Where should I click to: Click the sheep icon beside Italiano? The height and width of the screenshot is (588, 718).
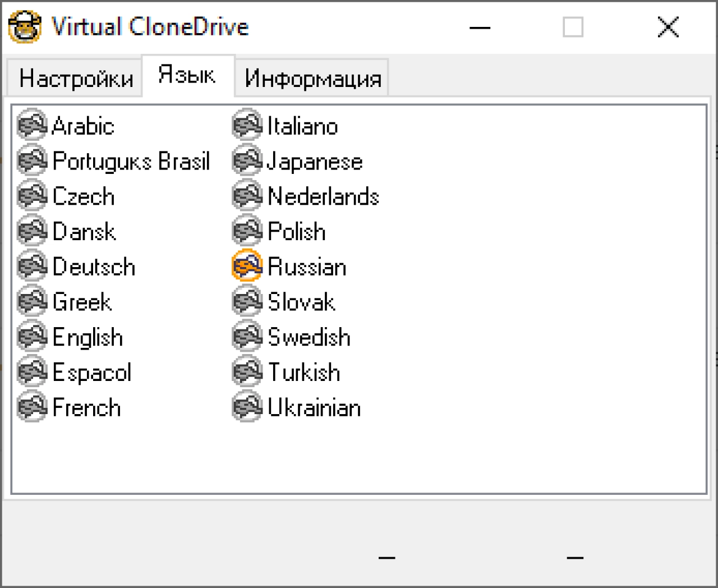coord(247,125)
